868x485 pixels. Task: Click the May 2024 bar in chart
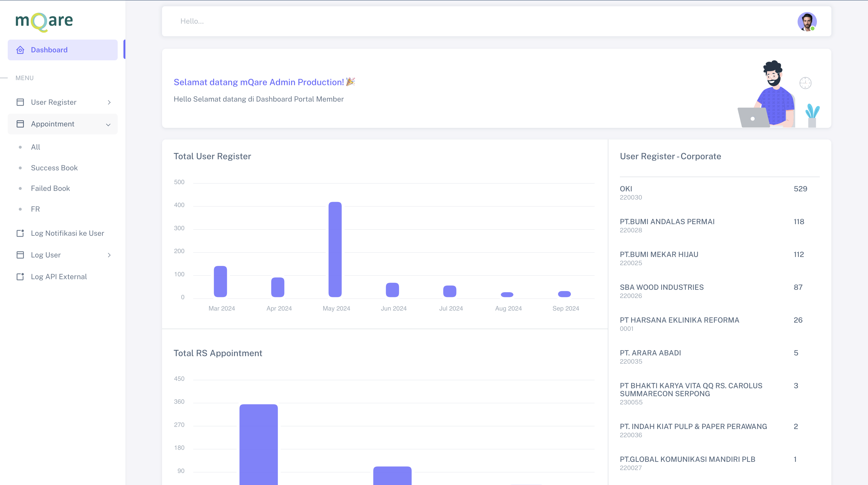335,249
